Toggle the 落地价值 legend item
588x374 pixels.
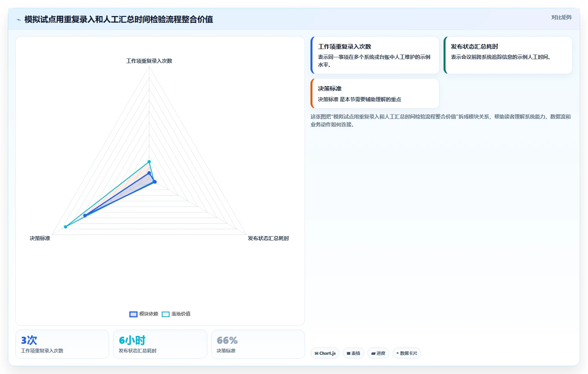(176, 314)
